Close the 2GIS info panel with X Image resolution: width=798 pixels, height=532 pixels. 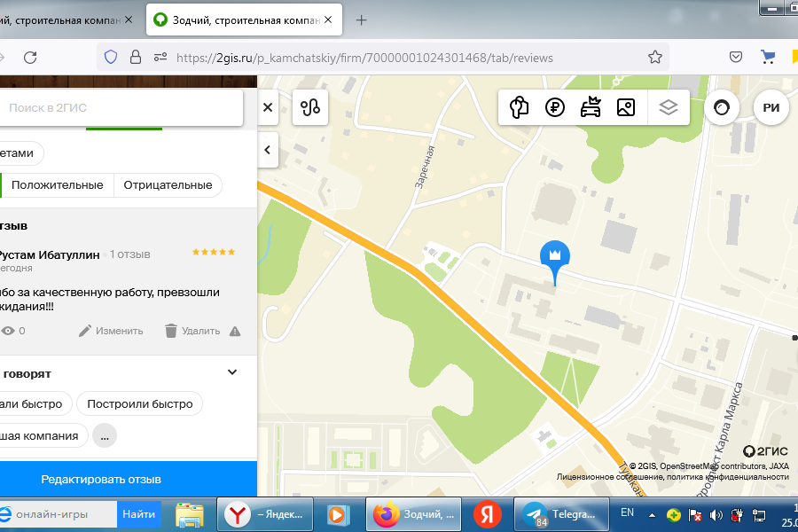[x=268, y=107]
